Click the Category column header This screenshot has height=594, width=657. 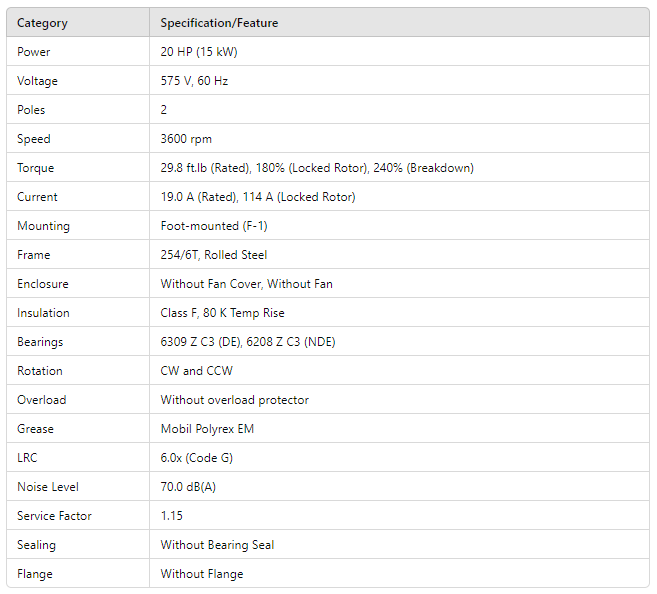tap(42, 22)
